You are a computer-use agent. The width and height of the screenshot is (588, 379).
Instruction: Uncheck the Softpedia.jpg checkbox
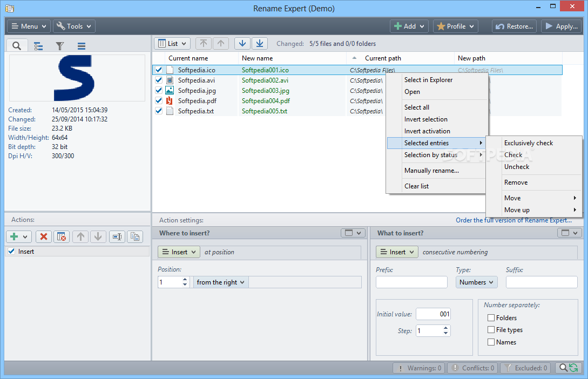(159, 90)
